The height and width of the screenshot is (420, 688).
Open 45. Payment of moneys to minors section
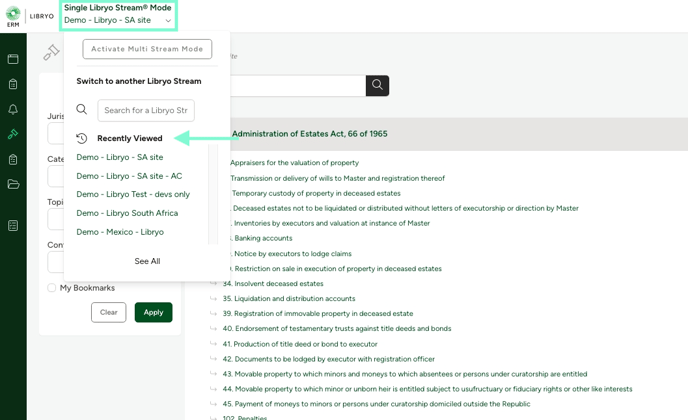click(x=376, y=404)
